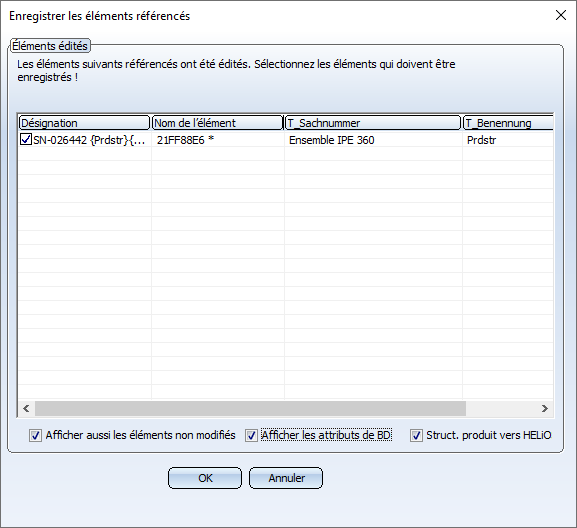Close the 'Enregistrer les éléments référencés' dialog
This screenshot has width=577, height=528.
pyautogui.click(x=560, y=15)
